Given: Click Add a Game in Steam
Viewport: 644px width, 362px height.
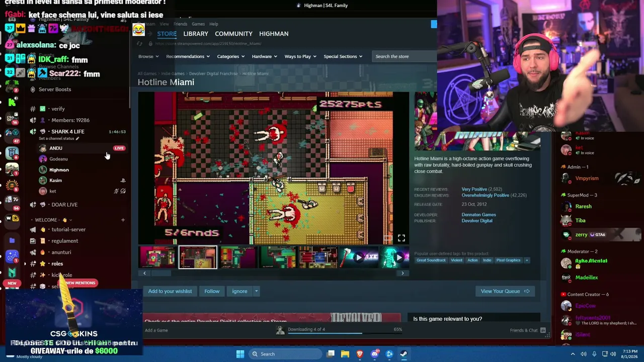Looking at the screenshot, I should [156, 330].
